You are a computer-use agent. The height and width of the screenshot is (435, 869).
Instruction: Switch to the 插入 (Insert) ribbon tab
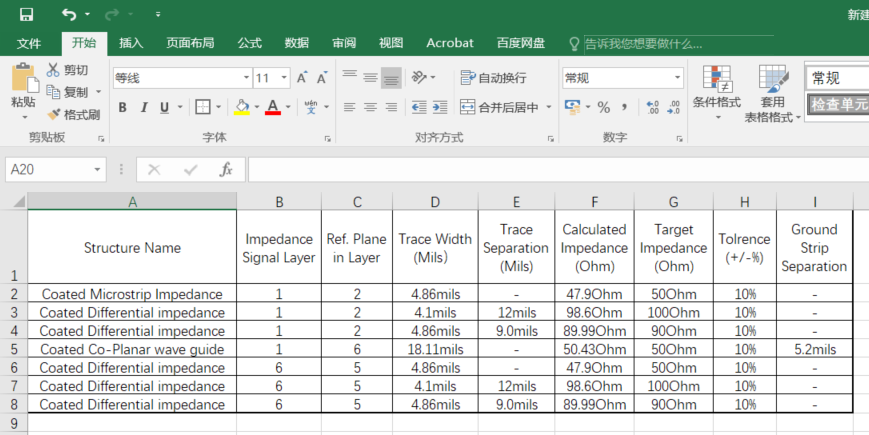point(131,43)
